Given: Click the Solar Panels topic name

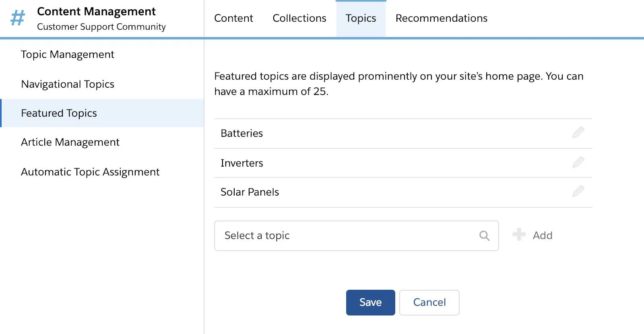Looking at the screenshot, I should click(250, 192).
